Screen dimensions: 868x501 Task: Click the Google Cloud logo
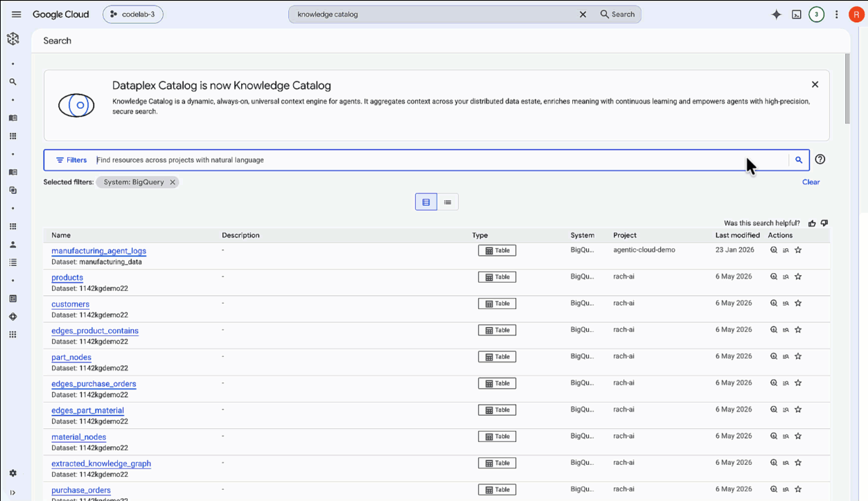point(61,14)
